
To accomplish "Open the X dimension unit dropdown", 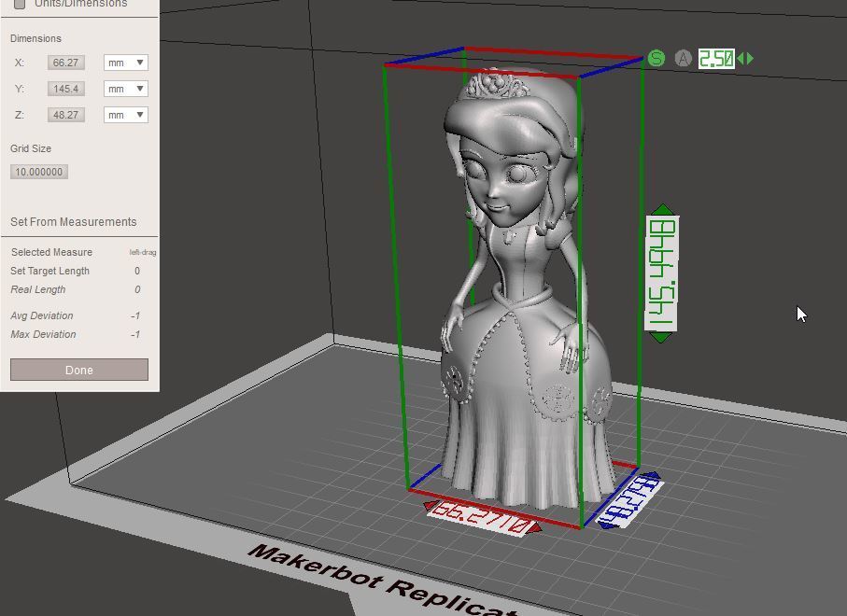I will point(126,63).
